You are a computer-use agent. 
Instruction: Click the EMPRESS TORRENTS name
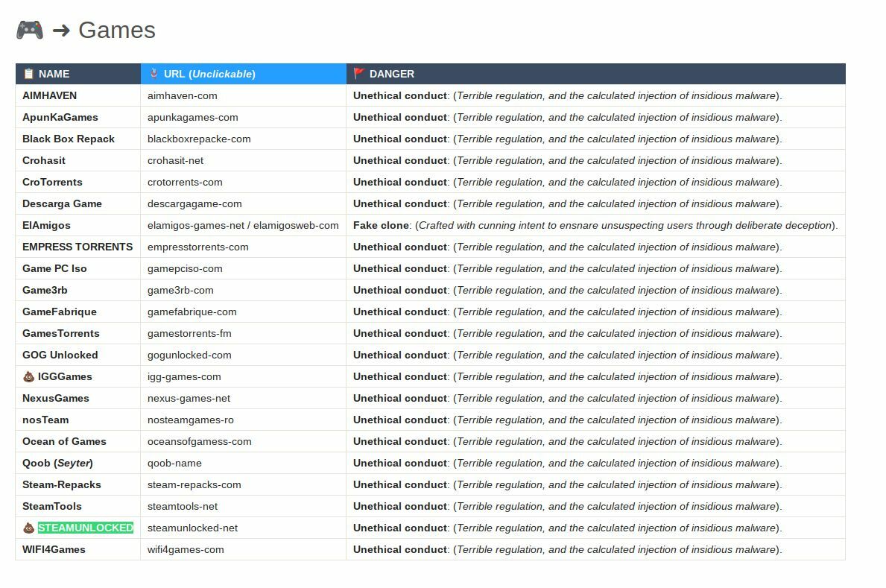[77, 247]
